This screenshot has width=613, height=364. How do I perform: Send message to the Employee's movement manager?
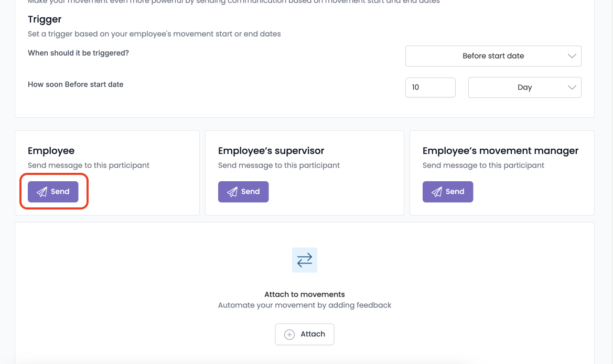tap(448, 192)
